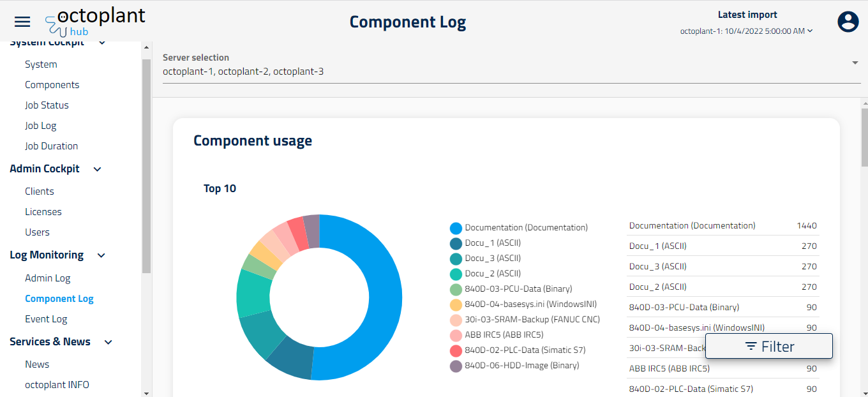The height and width of the screenshot is (397, 868).
Task: Click the Services & News section header
Action: (50, 341)
